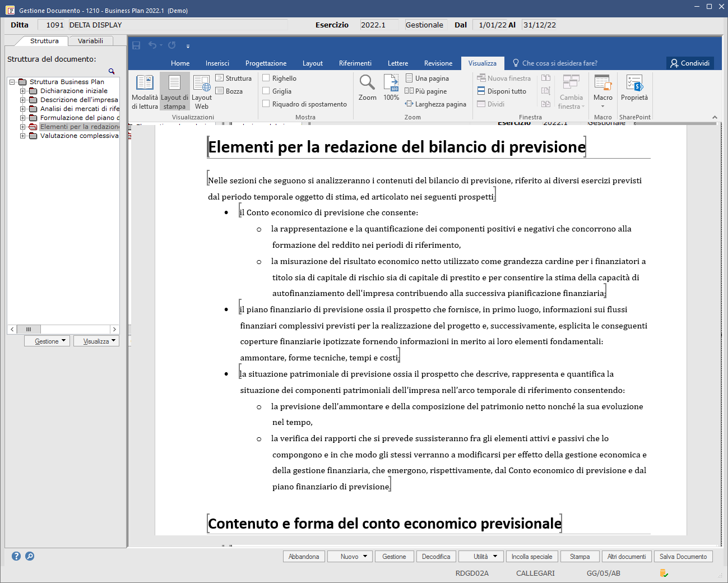Click the Esercizio 2022.1 field

pos(379,25)
